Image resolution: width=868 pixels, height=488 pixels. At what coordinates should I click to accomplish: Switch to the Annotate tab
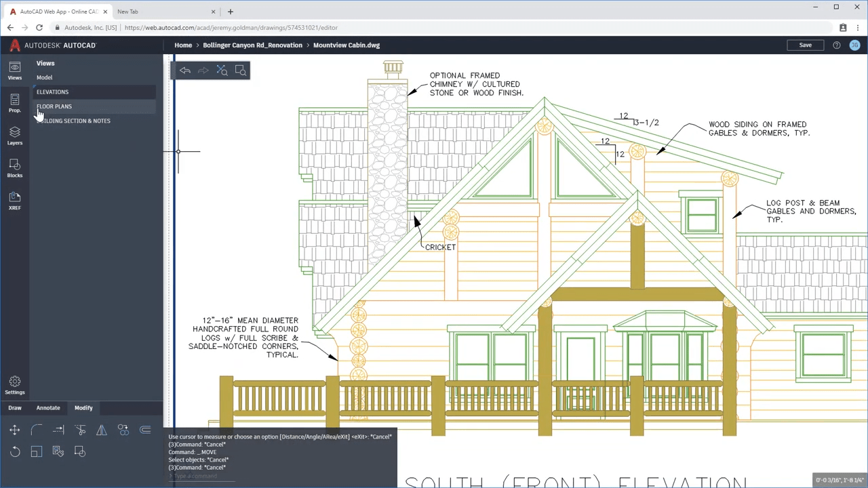click(47, 407)
